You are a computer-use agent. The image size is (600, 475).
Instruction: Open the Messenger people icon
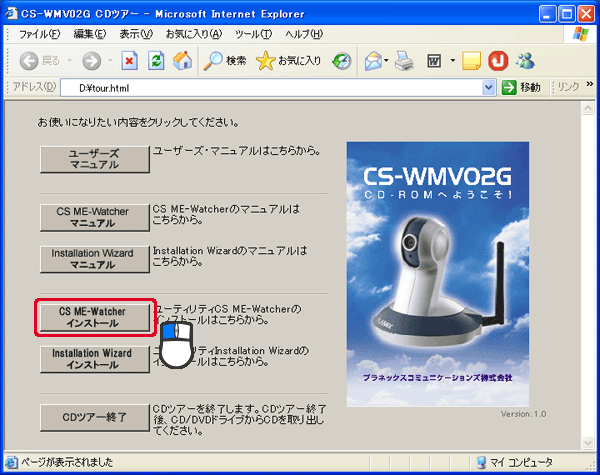tap(525, 61)
